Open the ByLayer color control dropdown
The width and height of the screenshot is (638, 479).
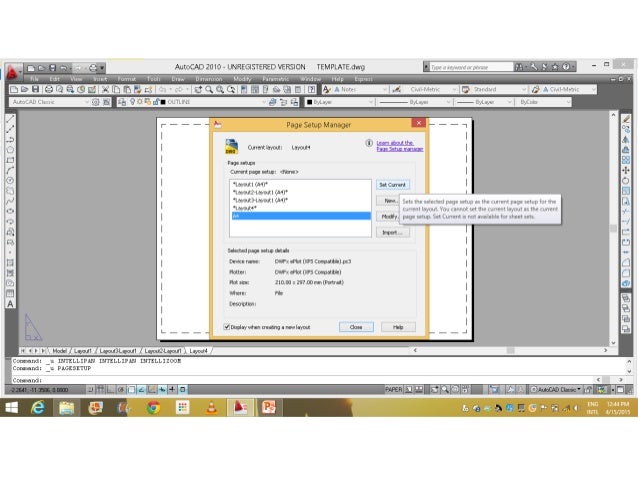371,102
